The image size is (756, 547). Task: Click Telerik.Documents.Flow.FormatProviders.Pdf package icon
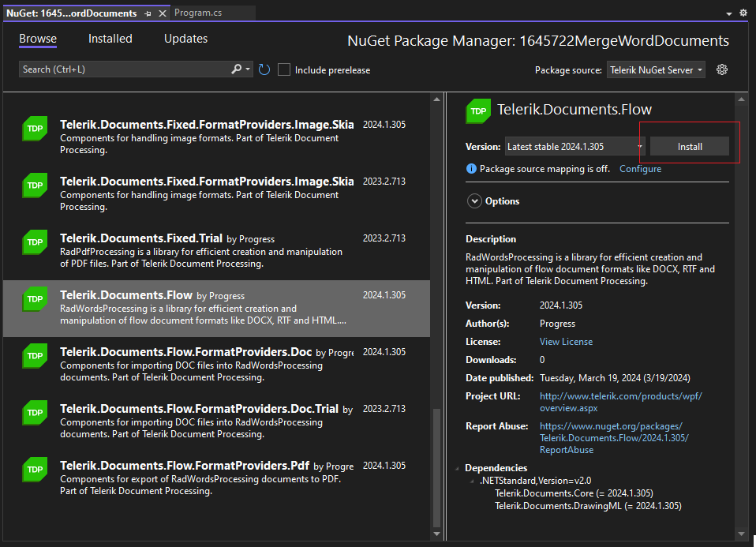(35, 470)
